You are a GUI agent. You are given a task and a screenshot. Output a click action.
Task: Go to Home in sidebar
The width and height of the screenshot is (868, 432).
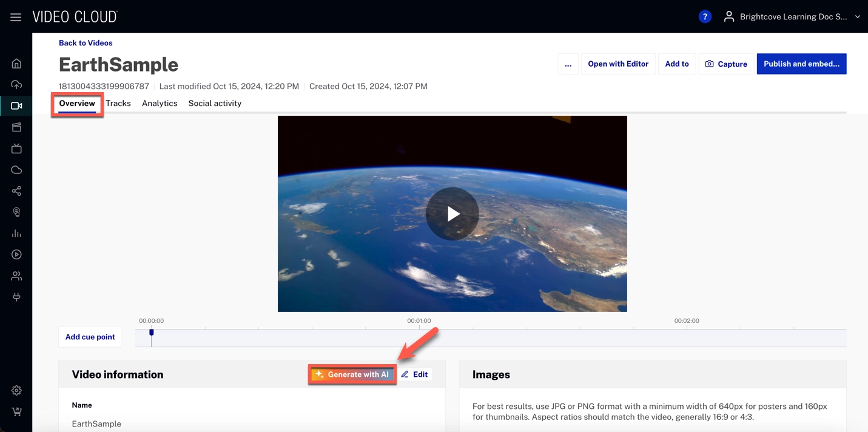pos(16,64)
